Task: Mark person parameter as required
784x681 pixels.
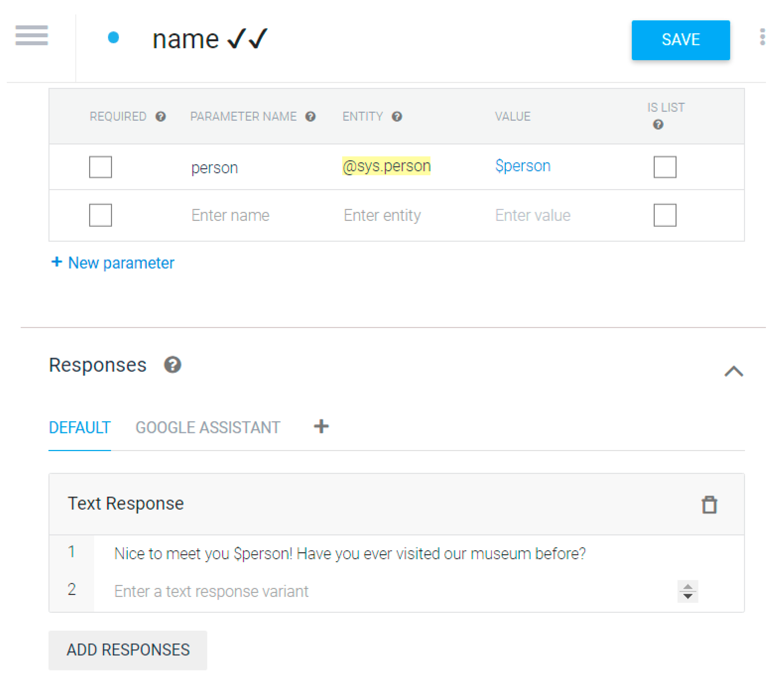Action: (100, 167)
